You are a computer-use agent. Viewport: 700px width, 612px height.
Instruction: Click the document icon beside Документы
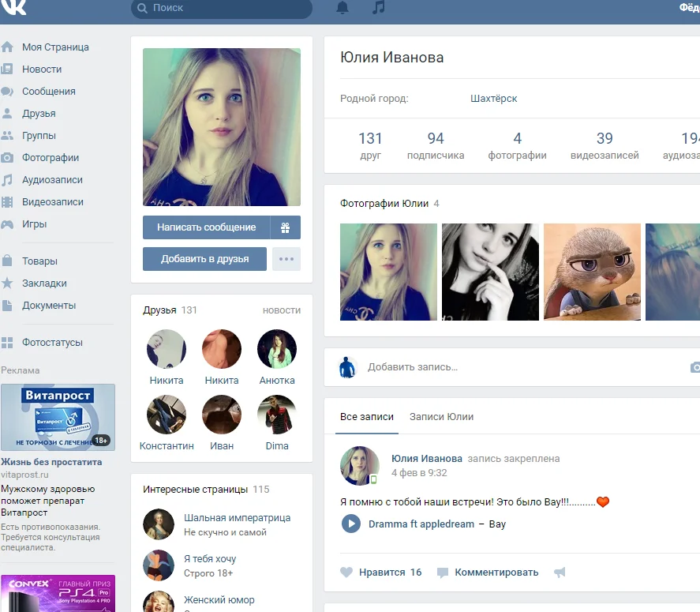point(7,305)
